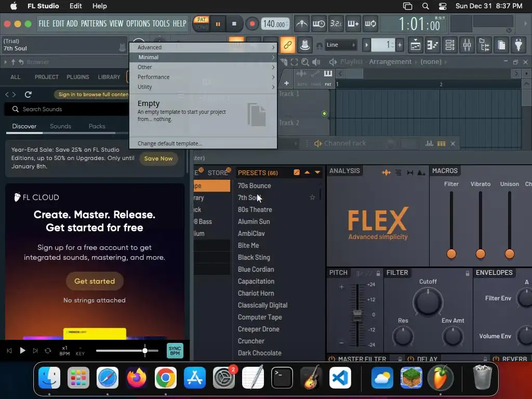This screenshot has width=532, height=399.
Task: Add a new pattern with plus button
Action: [x=400, y=45]
